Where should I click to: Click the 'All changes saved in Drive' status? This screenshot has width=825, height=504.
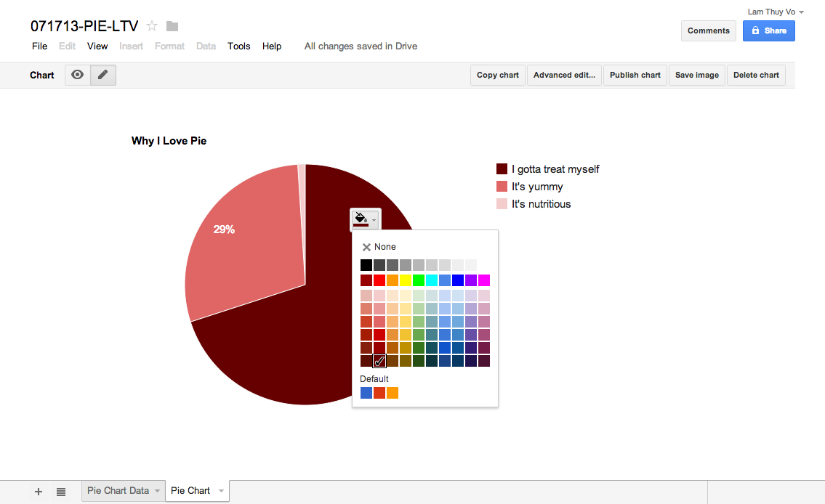click(x=361, y=46)
